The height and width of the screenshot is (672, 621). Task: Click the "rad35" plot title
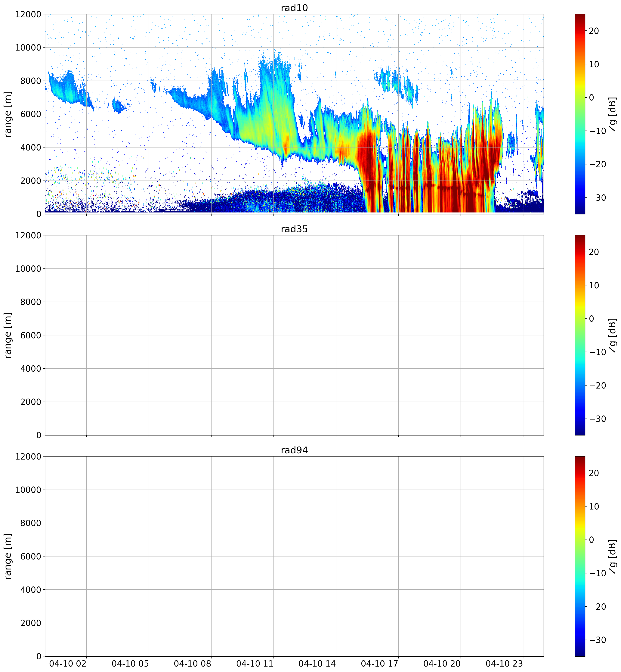point(294,229)
